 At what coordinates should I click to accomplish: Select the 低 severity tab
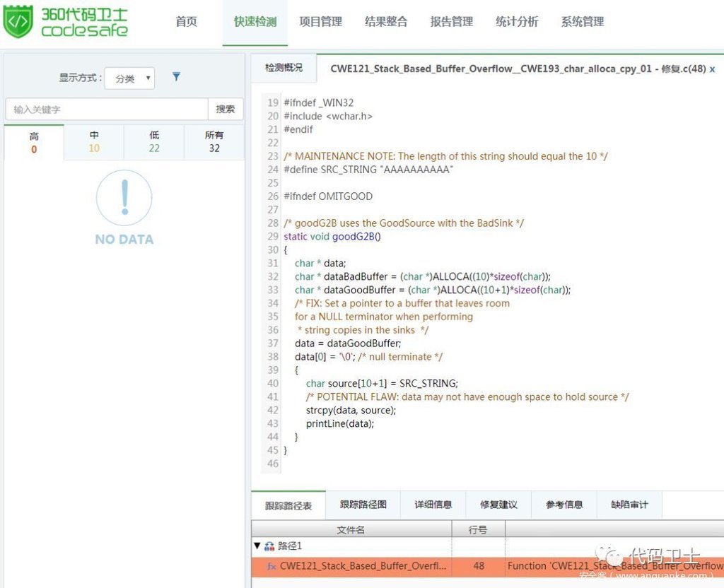tap(154, 141)
